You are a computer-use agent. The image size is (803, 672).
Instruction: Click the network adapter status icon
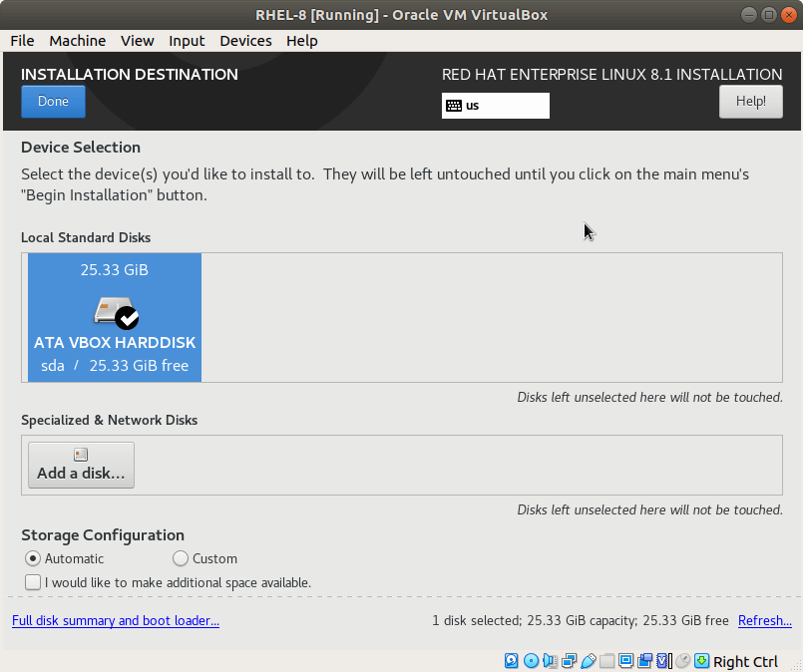pos(569,661)
